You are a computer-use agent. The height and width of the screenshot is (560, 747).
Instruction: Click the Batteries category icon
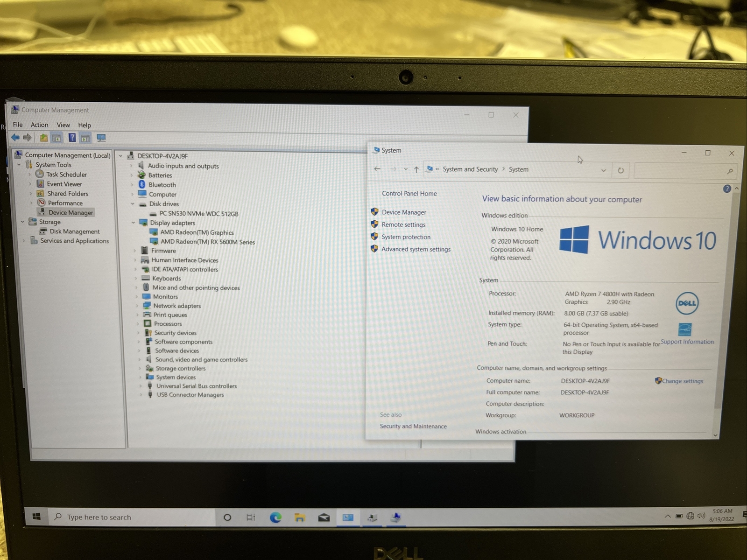[141, 175]
